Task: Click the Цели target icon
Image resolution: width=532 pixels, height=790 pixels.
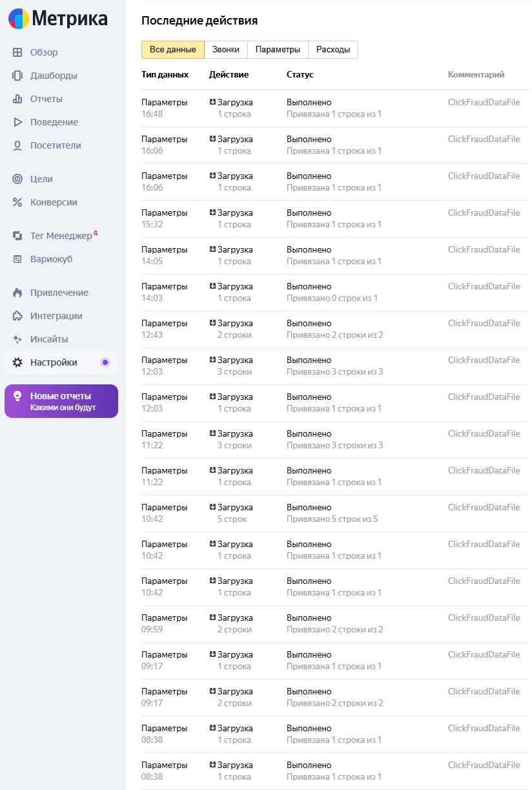Action: tap(17, 179)
